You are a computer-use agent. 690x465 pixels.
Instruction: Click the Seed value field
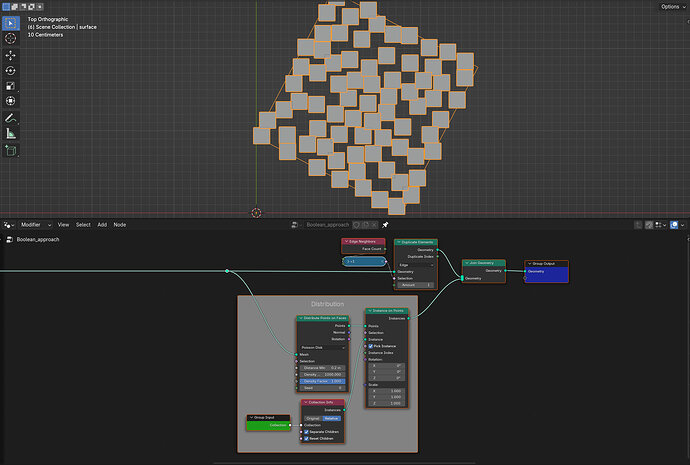(x=323, y=388)
